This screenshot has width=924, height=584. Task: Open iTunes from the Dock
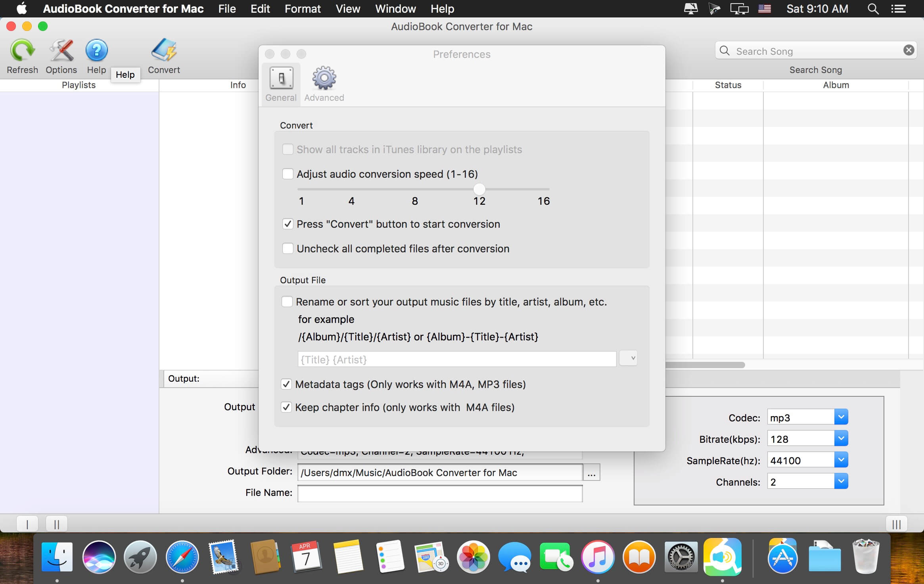[598, 557]
